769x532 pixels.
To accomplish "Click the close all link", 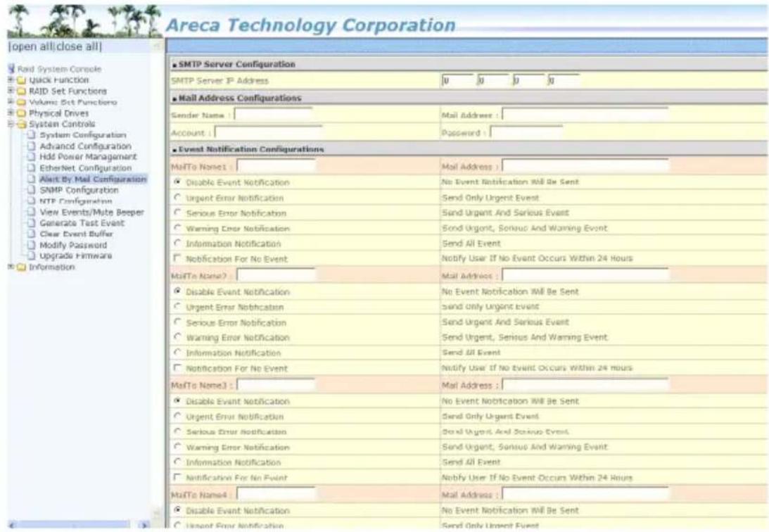I will click(77, 46).
